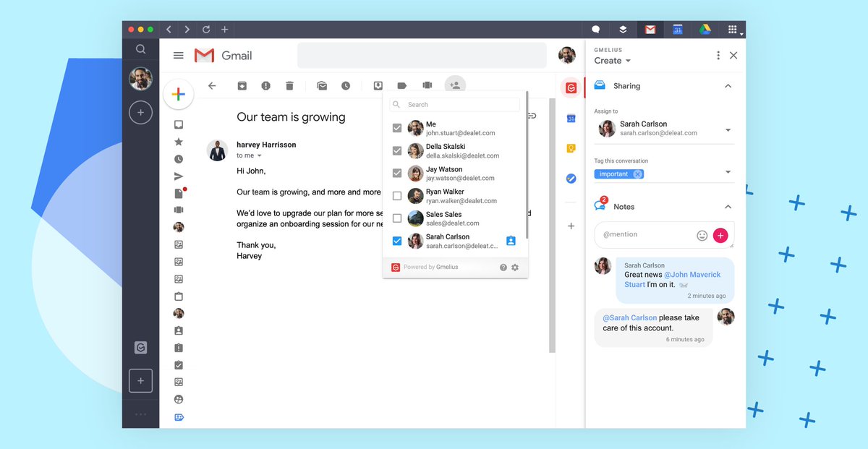This screenshot has width=868, height=449.
Task: Click the browser forward chevron
Action: click(x=187, y=30)
